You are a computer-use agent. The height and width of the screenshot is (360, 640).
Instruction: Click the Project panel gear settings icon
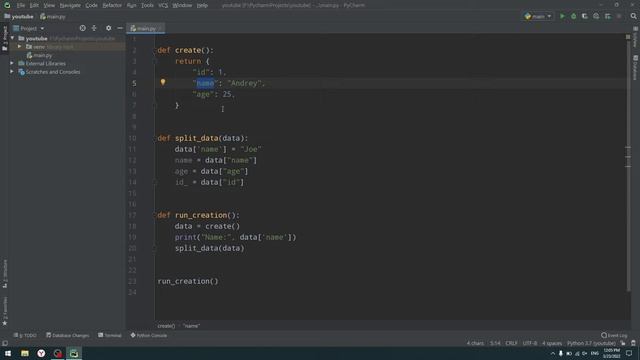(108, 28)
